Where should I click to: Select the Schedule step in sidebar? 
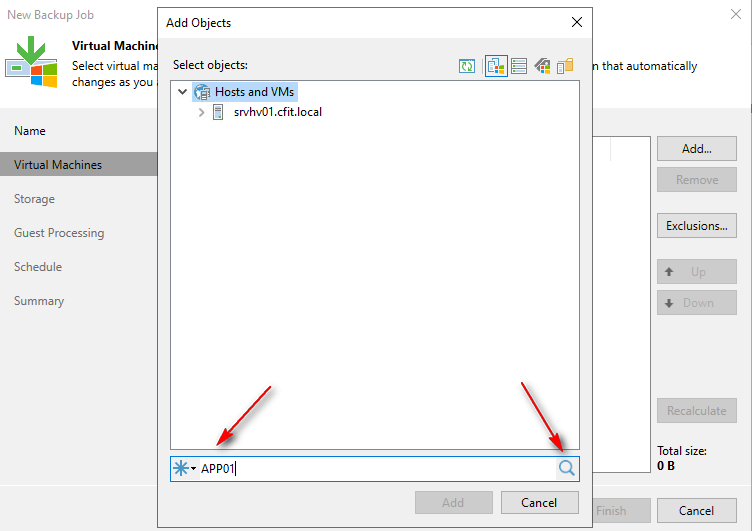(38, 267)
